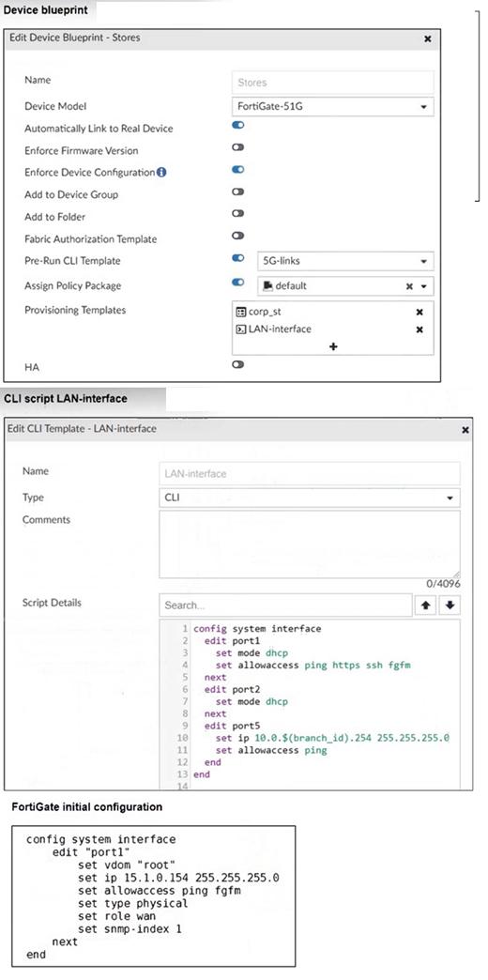Screen dimensions: 488x980
Task: Toggle Automatically Link to Real Device
Action: (x=237, y=125)
